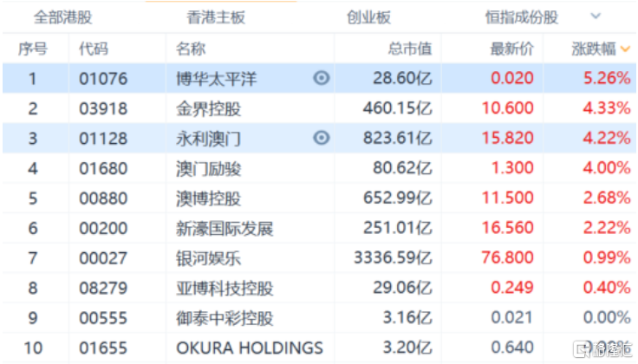The height and width of the screenshot is (364, 638).
Task: Select the OKURA HOLDINGS row
Action: [249, 348]
